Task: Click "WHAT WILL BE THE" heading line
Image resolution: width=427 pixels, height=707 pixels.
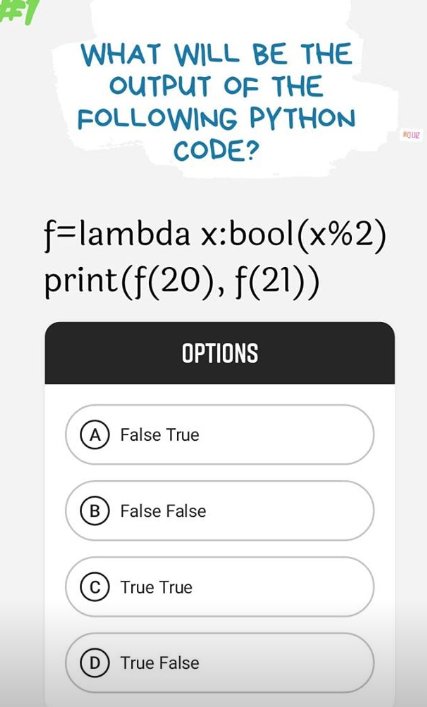Action: 216,54
